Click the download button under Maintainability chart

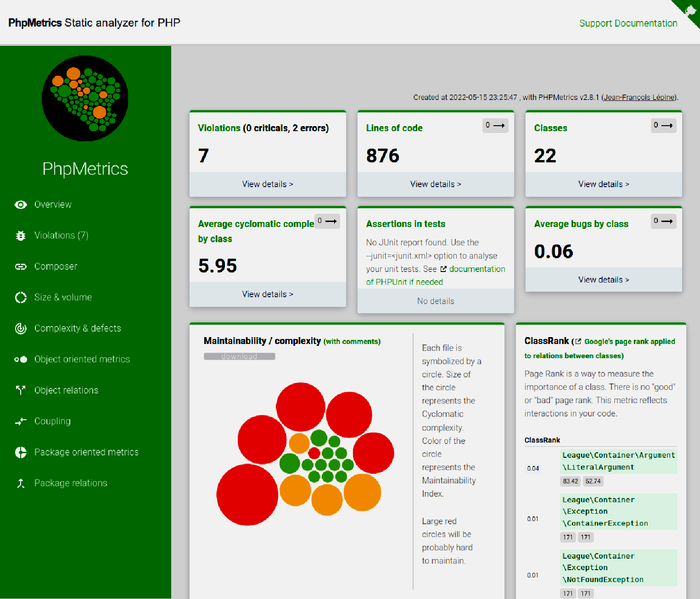[240, 356]
